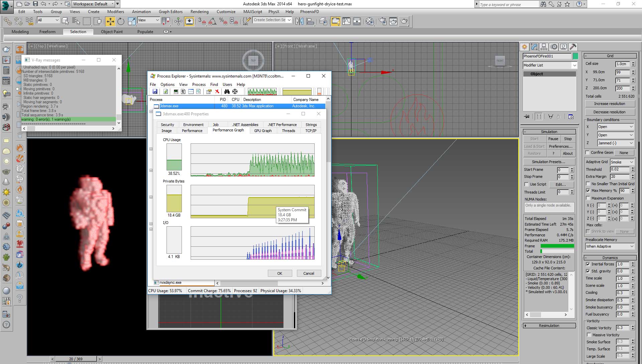Enable the Maximum Expansion checkbox
The height and width of the screenshot is (364, 642).
[x=588, y=198]
